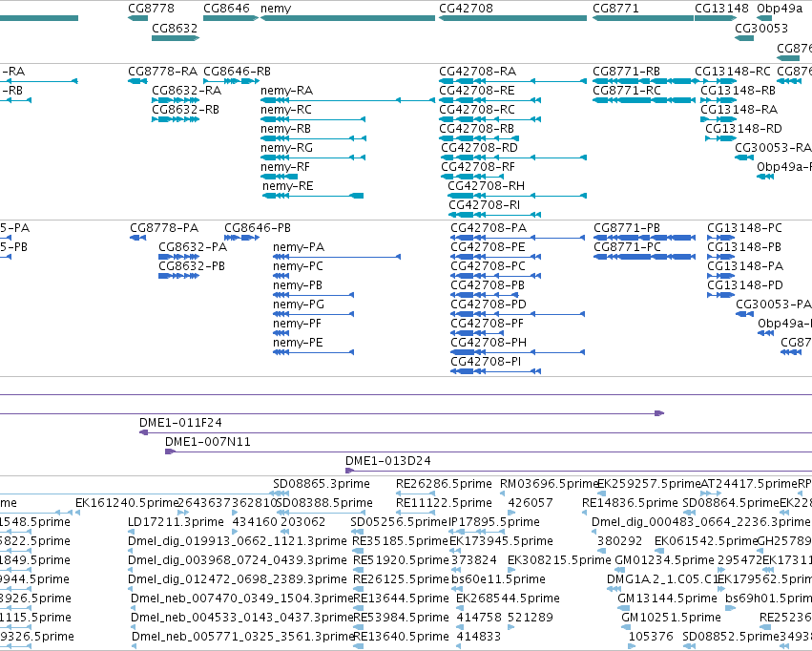
Task: Select EST EK268544.5prime
Action: coord(508,598)
